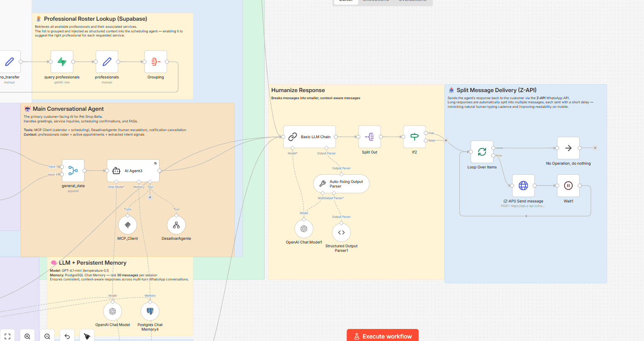
Task: Select the OpenAI Chat Model1 node
Action: click(x=304, y=229)
